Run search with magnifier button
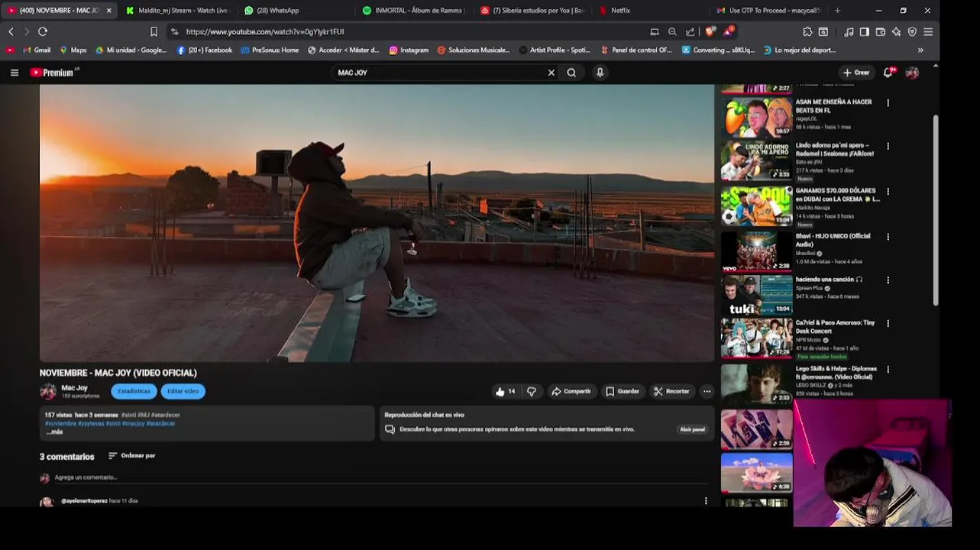980x550 pixels. click(571, 73)
